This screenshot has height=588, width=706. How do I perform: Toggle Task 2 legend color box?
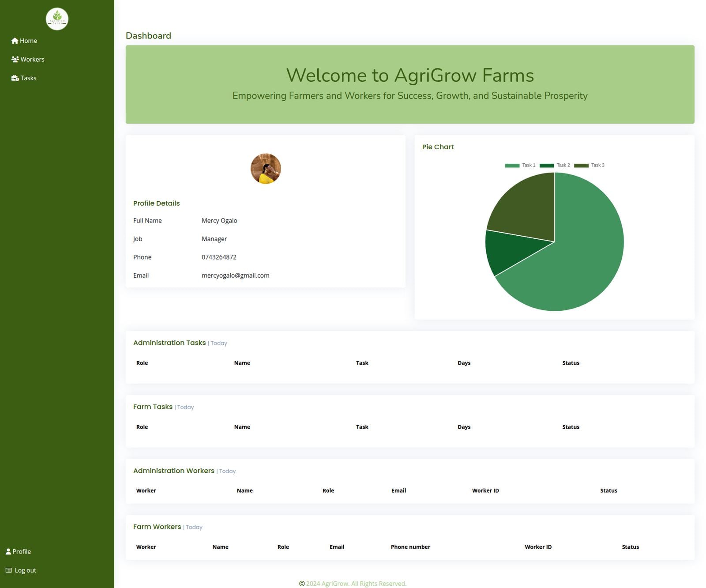point(547,166)
